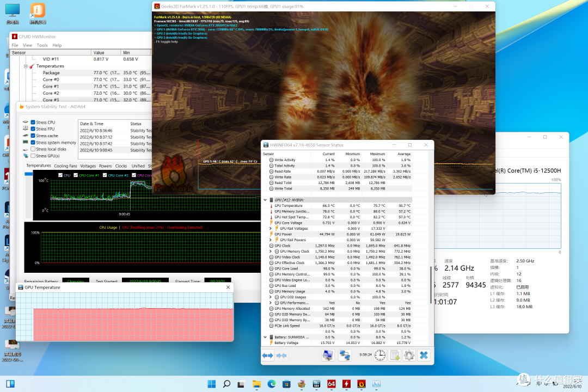Open HWiNFO sensor settings gear icon
Screen dimensions: 588x392
[x=409, y=355]
